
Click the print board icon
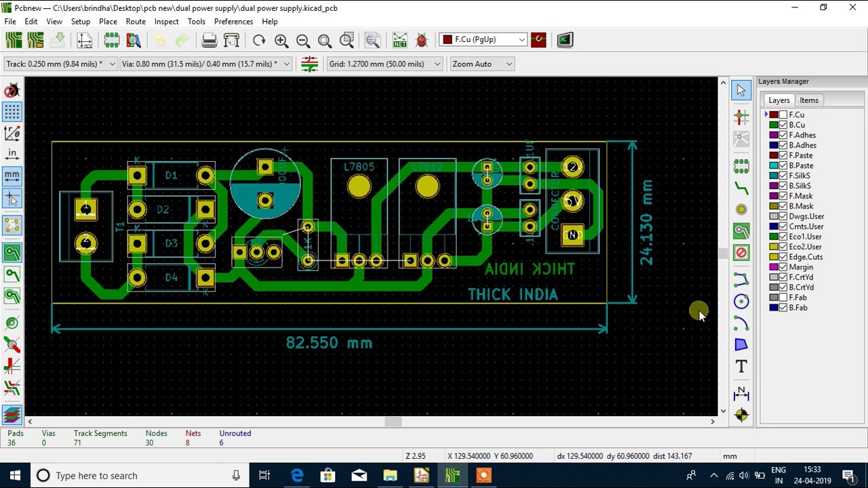click(210, 40)
